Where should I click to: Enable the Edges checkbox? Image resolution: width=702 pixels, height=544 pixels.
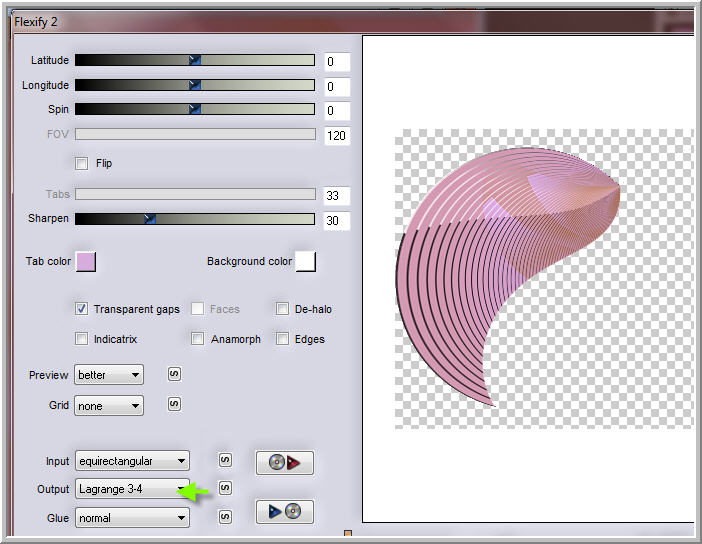tap(283, 339)
